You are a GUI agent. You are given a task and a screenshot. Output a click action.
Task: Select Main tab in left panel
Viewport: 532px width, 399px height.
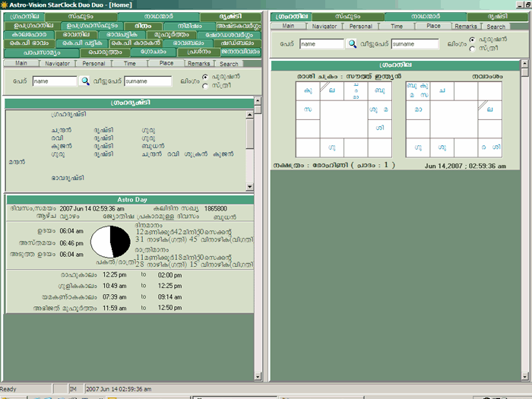point(21,63)
